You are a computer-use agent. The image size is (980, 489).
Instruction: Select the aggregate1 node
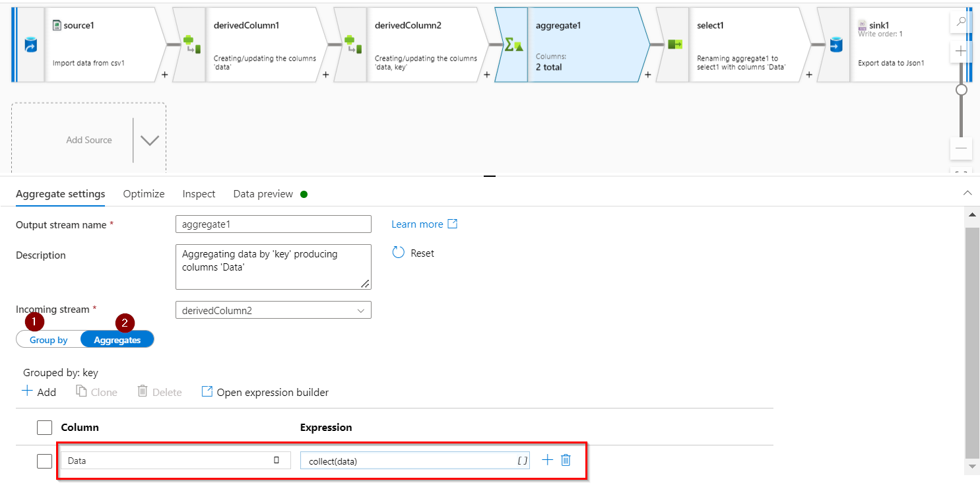click(571, 45)
